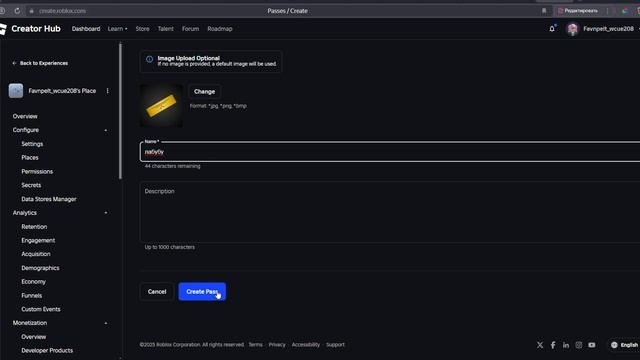This screenshot has height=360, width=640.
Task: Click the Create Pass button
Action: [x=202, y=291]
